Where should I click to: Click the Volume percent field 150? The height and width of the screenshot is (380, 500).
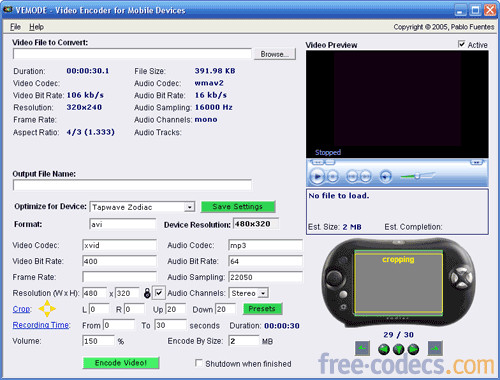point(98,341)
